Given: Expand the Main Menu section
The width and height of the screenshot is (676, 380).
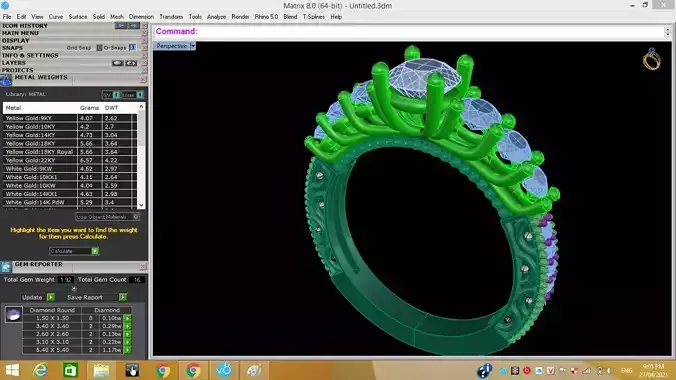Looking at the screenshot, I should coord(20,33).
